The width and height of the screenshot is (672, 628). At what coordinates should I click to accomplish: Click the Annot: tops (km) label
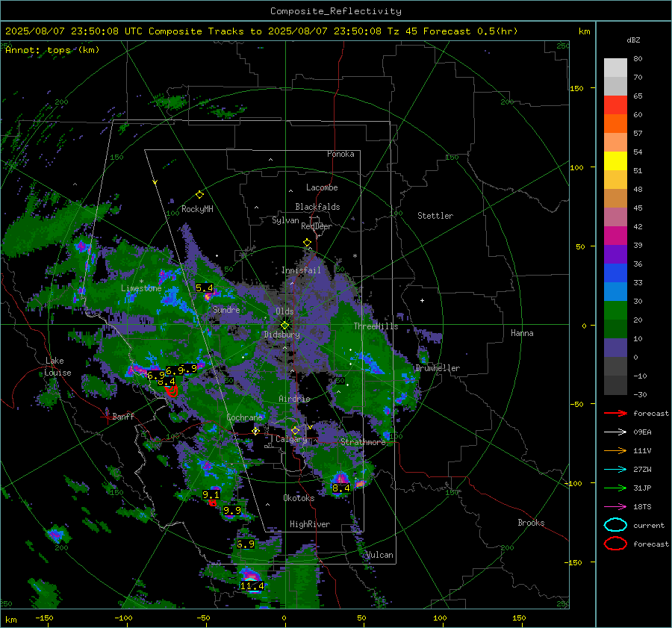pos(52,50)
